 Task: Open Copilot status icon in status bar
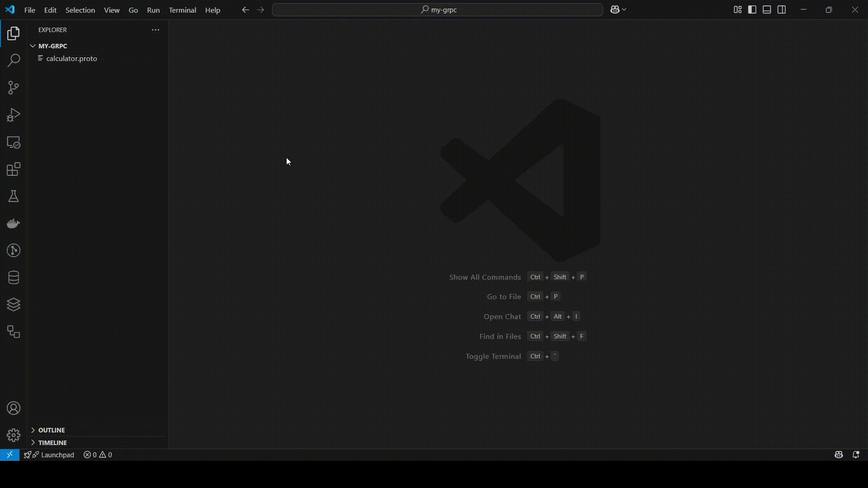point(839,455)
